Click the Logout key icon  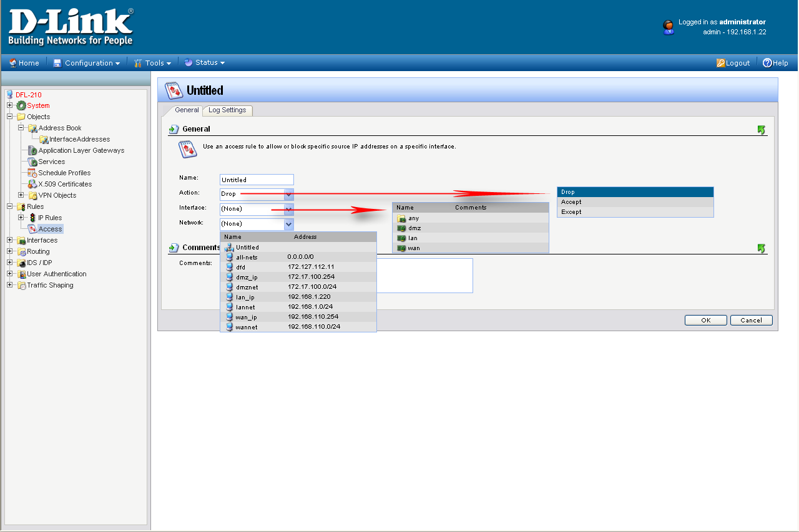point(720,63)
